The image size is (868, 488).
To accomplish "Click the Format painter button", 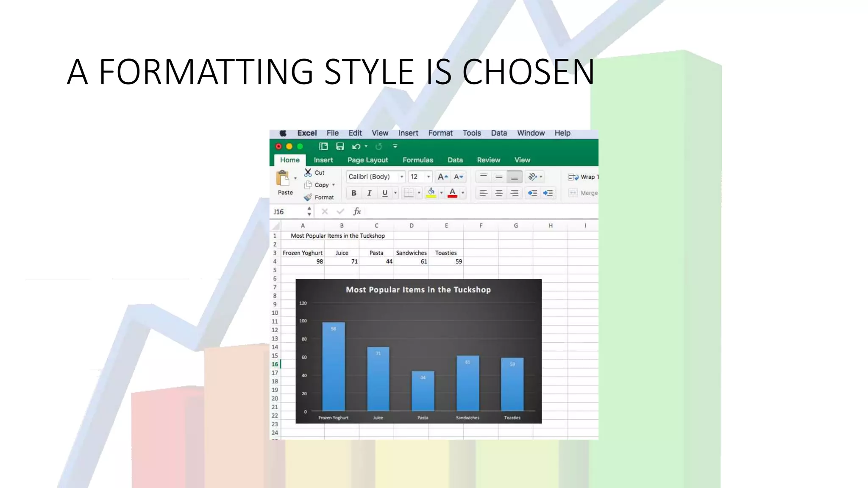I will point(319,197).
